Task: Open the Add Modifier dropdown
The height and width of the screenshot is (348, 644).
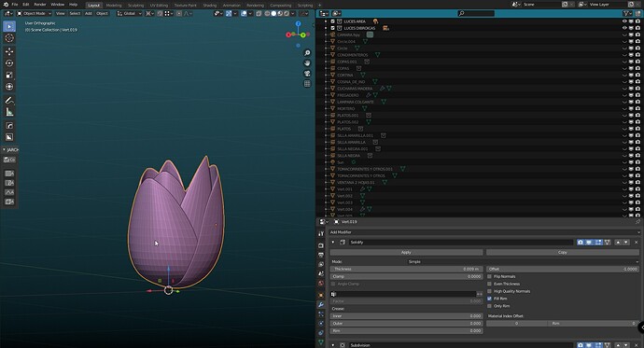Action: (x=484, y=232)
